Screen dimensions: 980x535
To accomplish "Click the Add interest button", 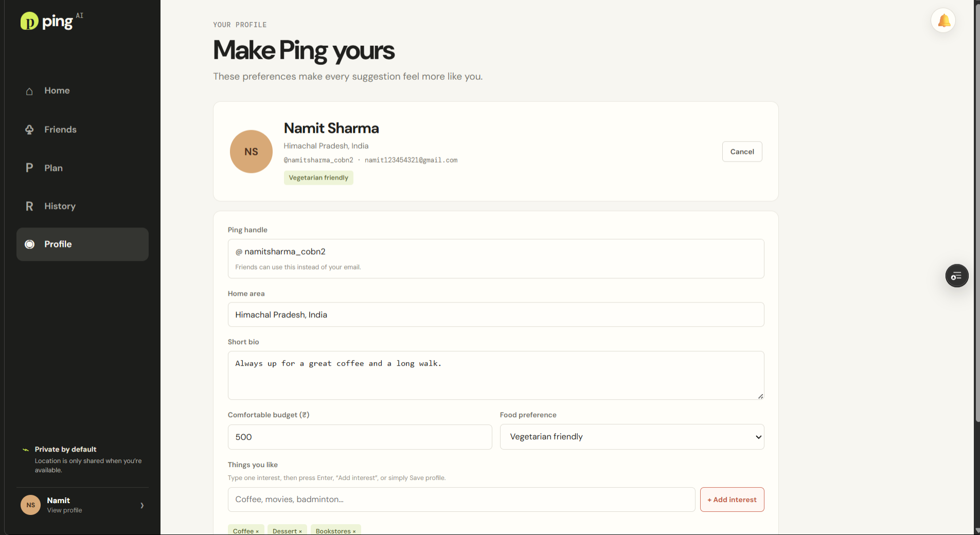I will [732, 500].
